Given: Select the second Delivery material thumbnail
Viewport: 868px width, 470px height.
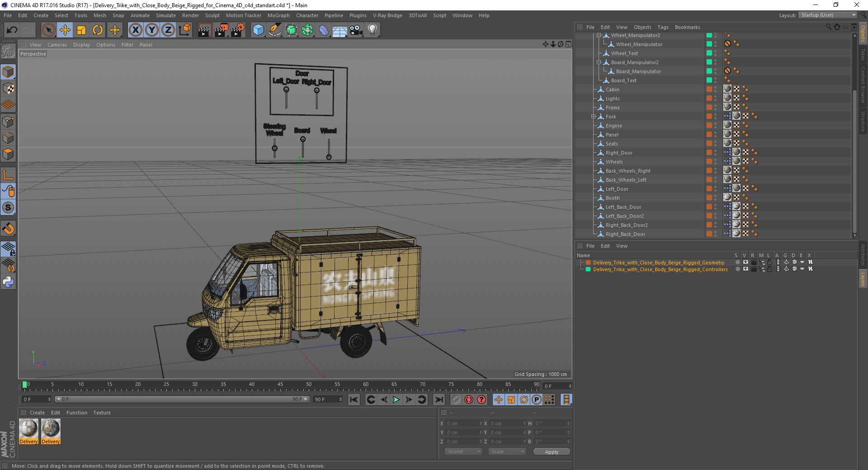Looking at the screenshot, I should pos(51,428).
